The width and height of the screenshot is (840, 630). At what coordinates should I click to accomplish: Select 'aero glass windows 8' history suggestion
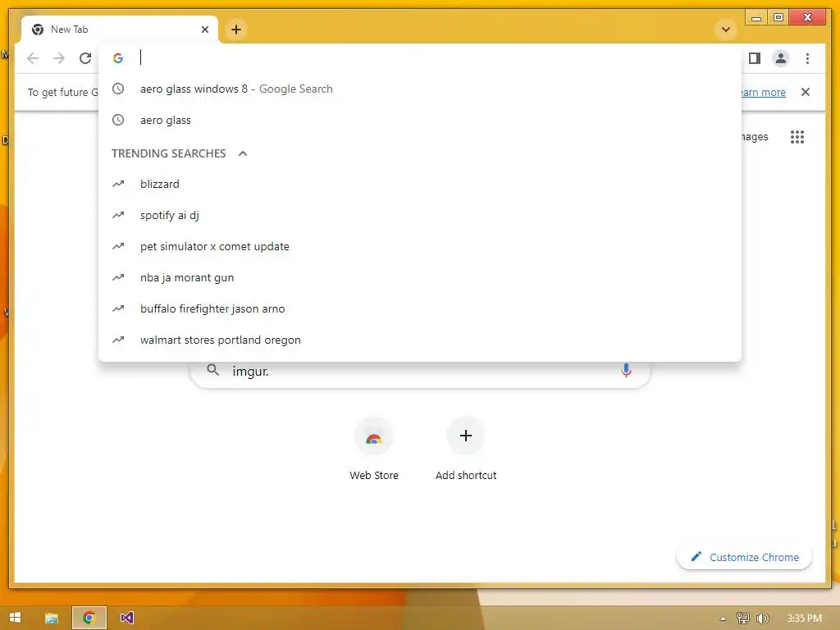tap(420, 89)
